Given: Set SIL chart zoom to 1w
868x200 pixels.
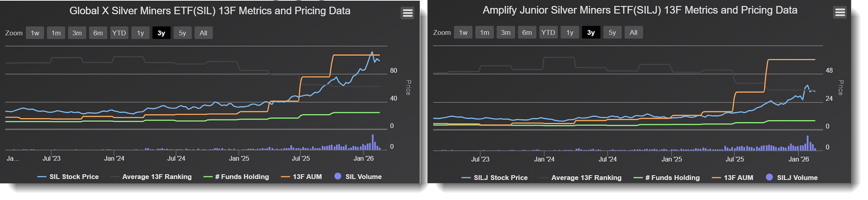Looking at the screenshot, I should tap(35, 33).
